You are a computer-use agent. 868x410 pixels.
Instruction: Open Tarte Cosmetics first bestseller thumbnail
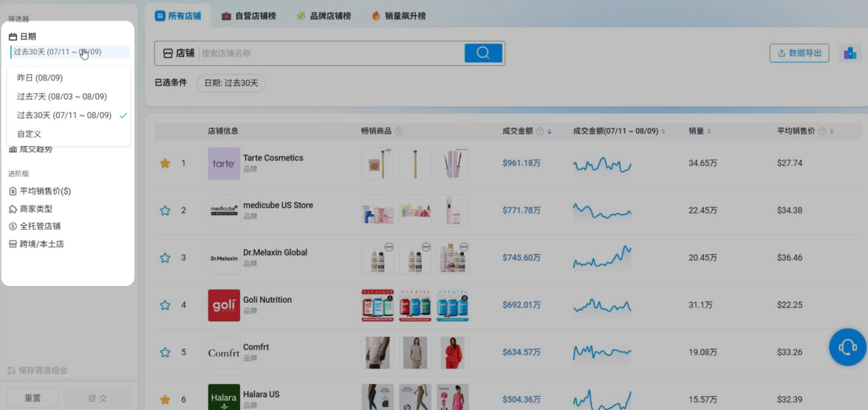(377, 163)
